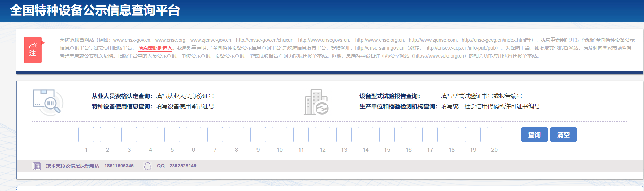Click the gray building organization icon
The height and width of the screenshot is (191, 644).
[x=316, y=102]
